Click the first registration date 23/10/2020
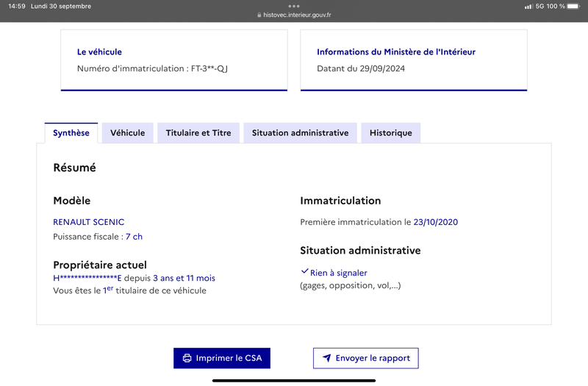The height and width of the screenshot is (386, 588). [435, 222]
